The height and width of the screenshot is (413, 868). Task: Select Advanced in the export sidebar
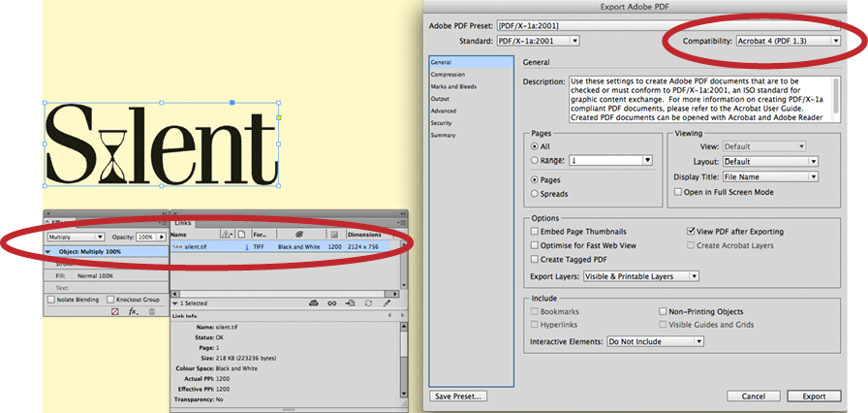472,111
